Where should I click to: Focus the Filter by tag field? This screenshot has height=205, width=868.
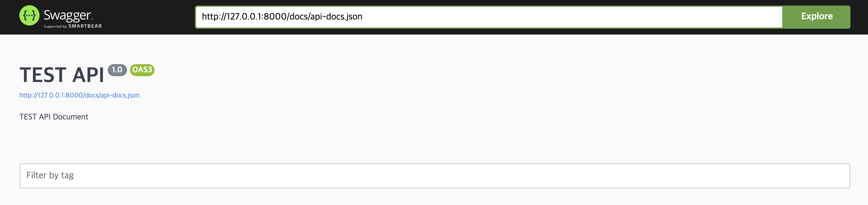click(434, 176)
